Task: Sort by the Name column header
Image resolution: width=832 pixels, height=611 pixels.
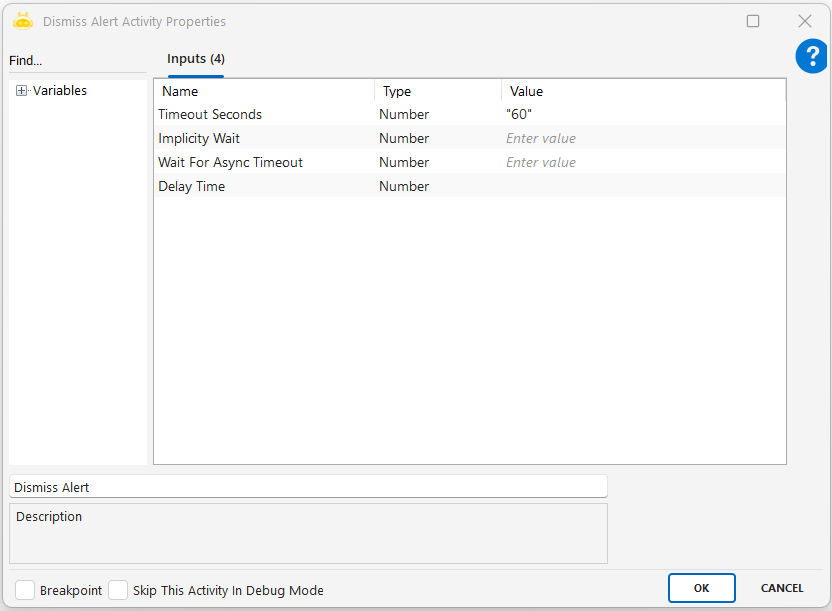Action: click(264, 91)
